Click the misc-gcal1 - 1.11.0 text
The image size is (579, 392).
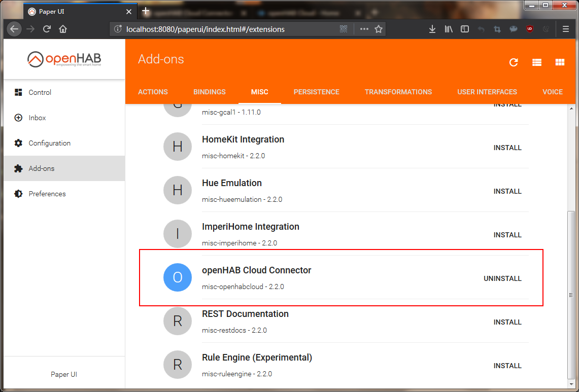(231, 112)
